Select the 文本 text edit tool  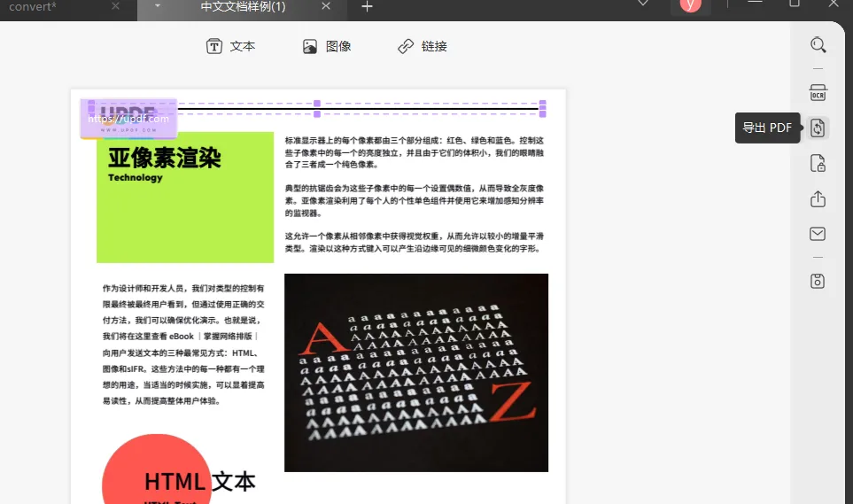click(230, 46)
